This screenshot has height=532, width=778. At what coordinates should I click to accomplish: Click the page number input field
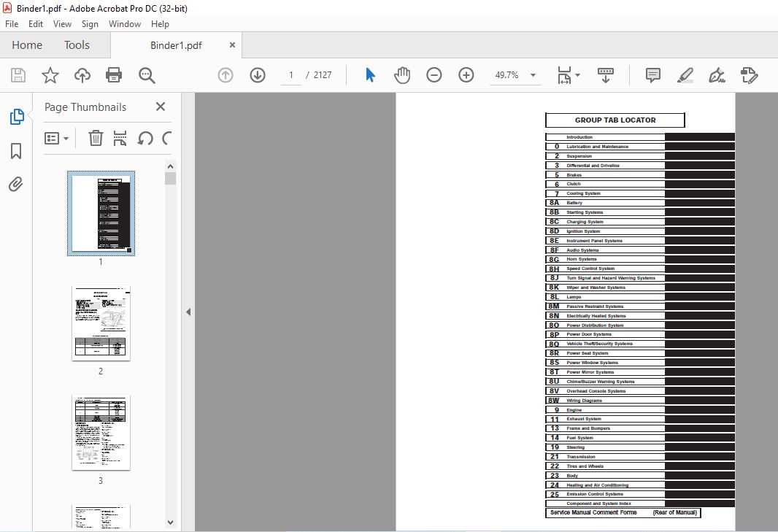click(x=290, y=75)
